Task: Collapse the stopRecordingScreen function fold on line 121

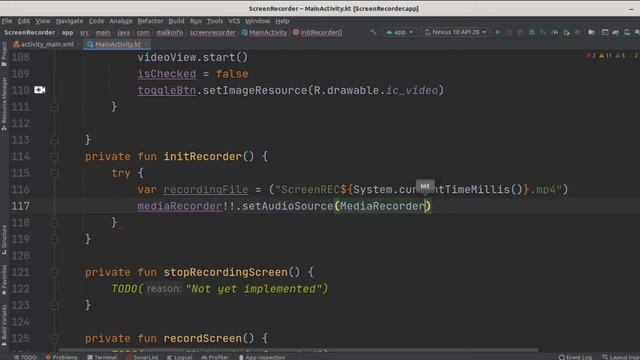Action: [x=55, y=272]
